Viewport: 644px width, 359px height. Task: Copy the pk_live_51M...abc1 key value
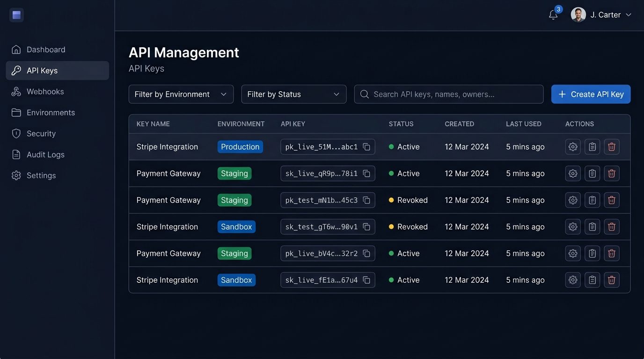click(x=366, y=147)
